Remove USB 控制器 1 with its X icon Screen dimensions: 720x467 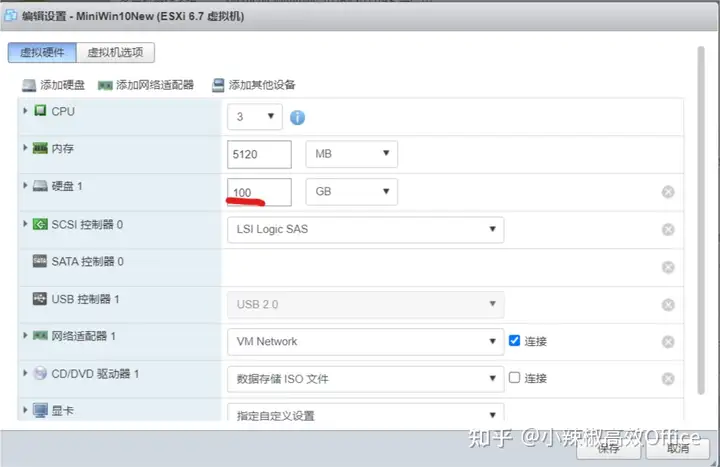tap(668, 305)
